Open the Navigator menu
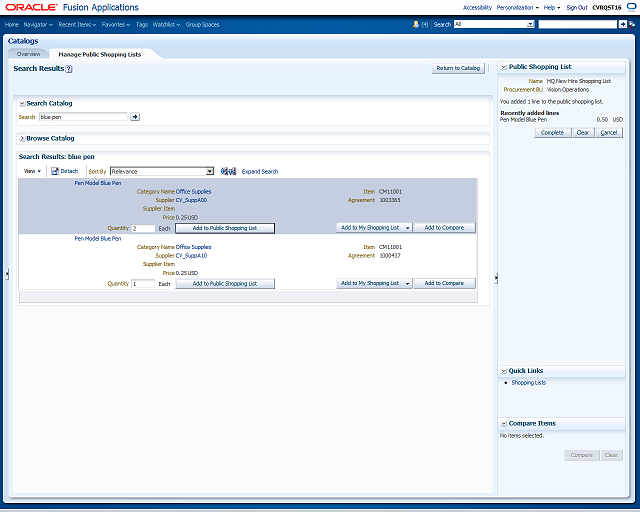The height and width of the screenshot is (512, 640). coord(38,24)
